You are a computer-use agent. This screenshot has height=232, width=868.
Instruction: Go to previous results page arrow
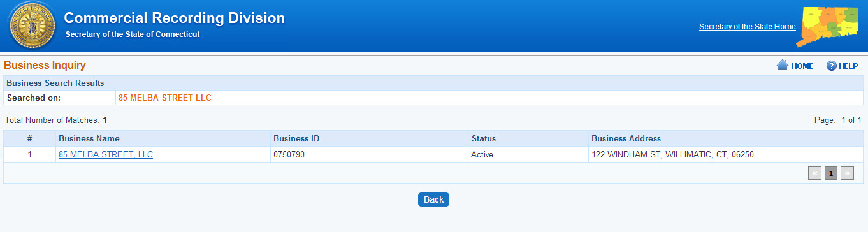[x=814, y=173]
